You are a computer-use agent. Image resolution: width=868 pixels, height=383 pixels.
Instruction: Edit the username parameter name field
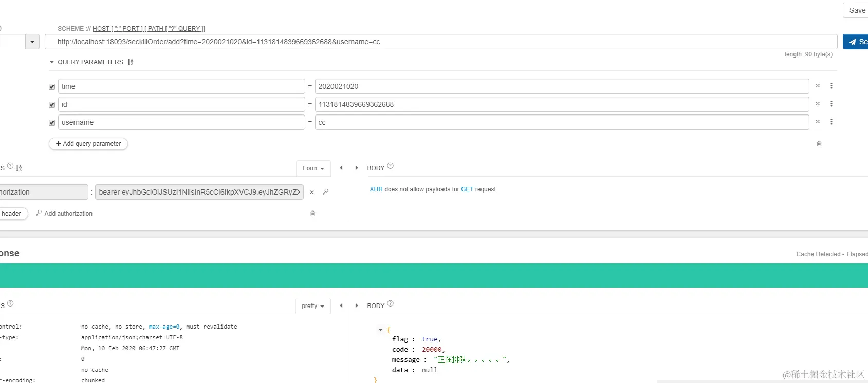(181, 122)
